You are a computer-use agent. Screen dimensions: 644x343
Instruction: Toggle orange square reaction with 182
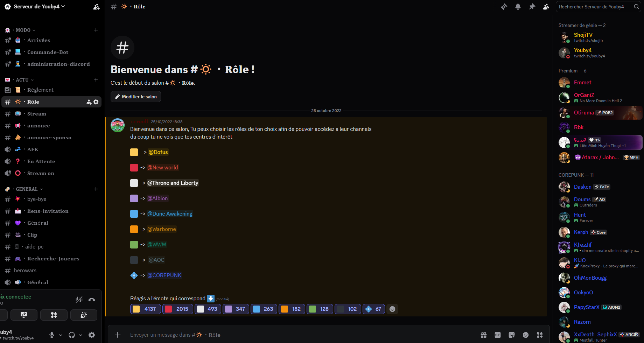(x=292, y=309)
